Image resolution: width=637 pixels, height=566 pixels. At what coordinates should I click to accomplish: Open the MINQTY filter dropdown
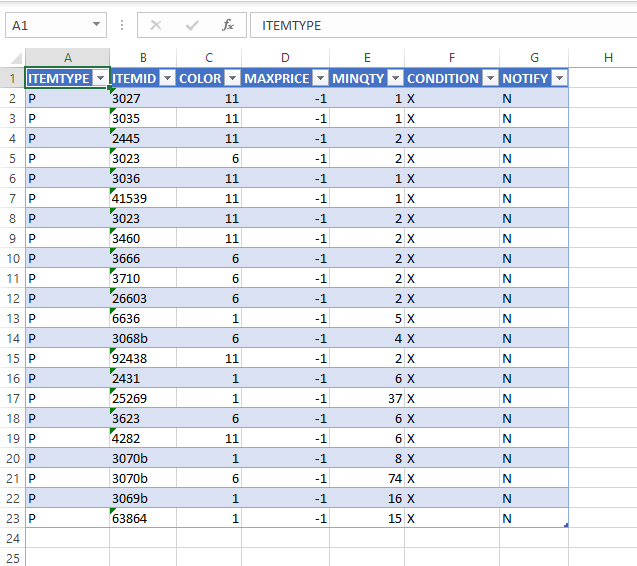coord(395,78)
